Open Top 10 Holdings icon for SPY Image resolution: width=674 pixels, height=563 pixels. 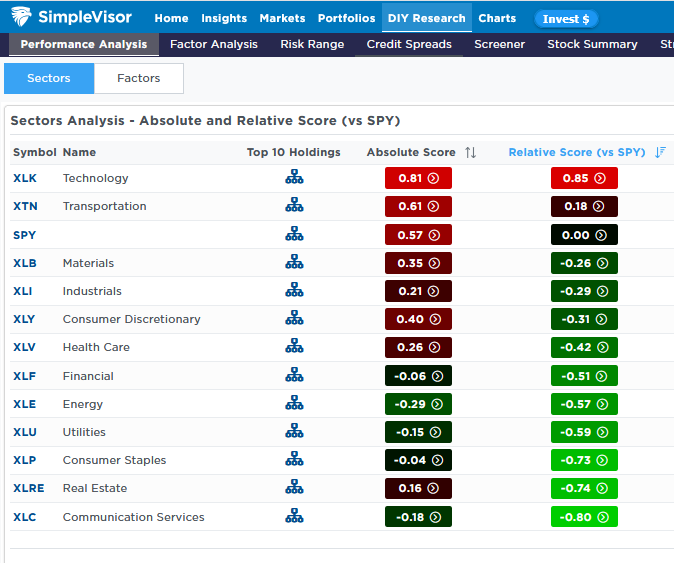click(294, 234)
